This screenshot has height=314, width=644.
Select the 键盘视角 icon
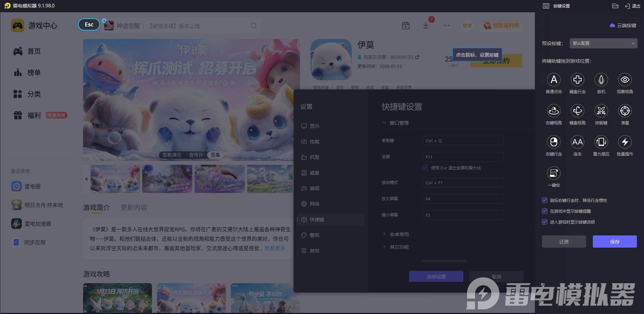point(578,111)
